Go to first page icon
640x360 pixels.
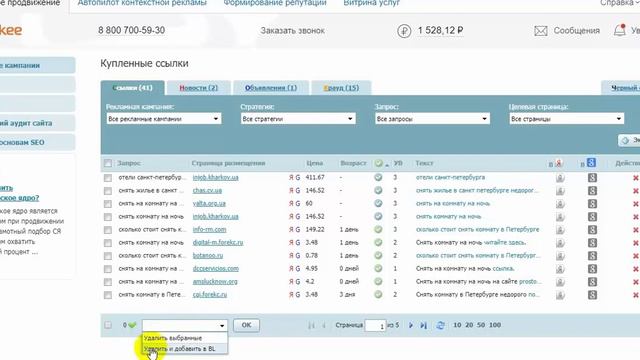pos(311,325)
